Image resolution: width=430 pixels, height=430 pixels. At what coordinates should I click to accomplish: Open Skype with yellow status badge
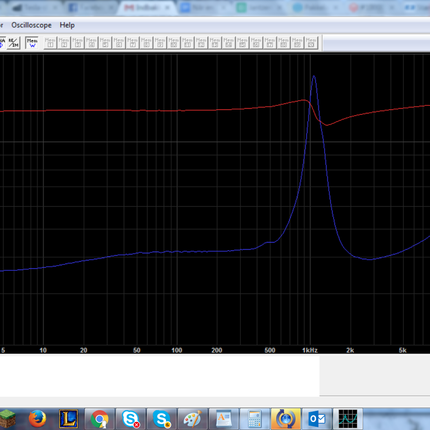(162, 418)
